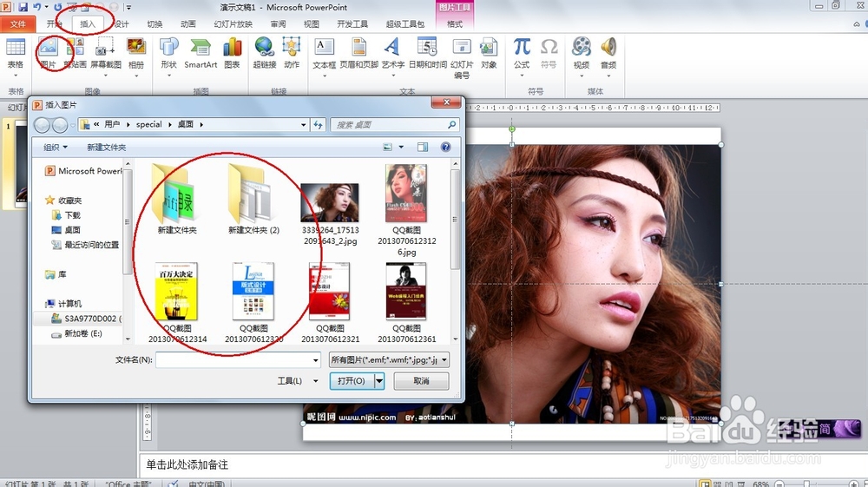This screenshot has height=487, width=868.
Task: Open the view mode dropdown arrow
Action: 401,147
